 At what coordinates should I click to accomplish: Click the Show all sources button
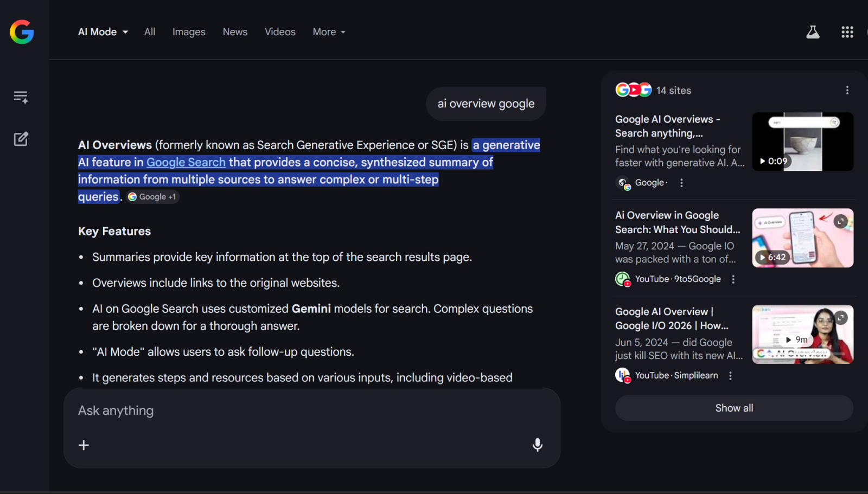point(733,408)
